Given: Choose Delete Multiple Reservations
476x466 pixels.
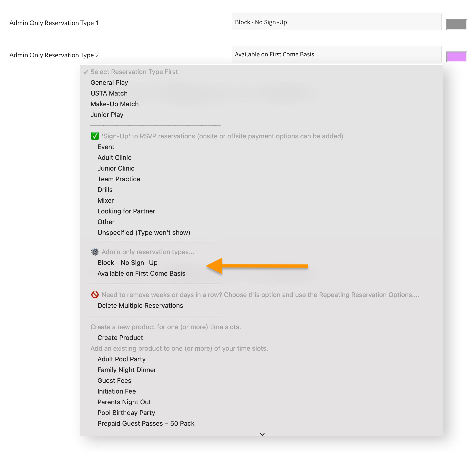Looking at the screenshot, I should (140, 305).
